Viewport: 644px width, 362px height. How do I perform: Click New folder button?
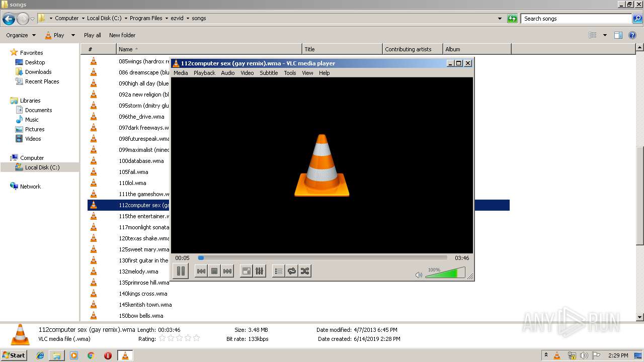tap(122, 35)
